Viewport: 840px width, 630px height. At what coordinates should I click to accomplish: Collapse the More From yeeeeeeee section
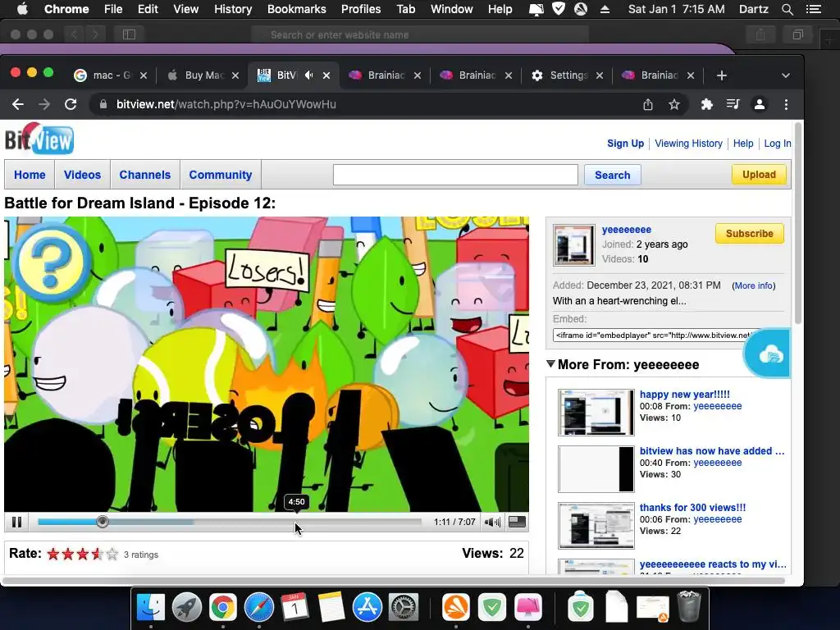550,363
